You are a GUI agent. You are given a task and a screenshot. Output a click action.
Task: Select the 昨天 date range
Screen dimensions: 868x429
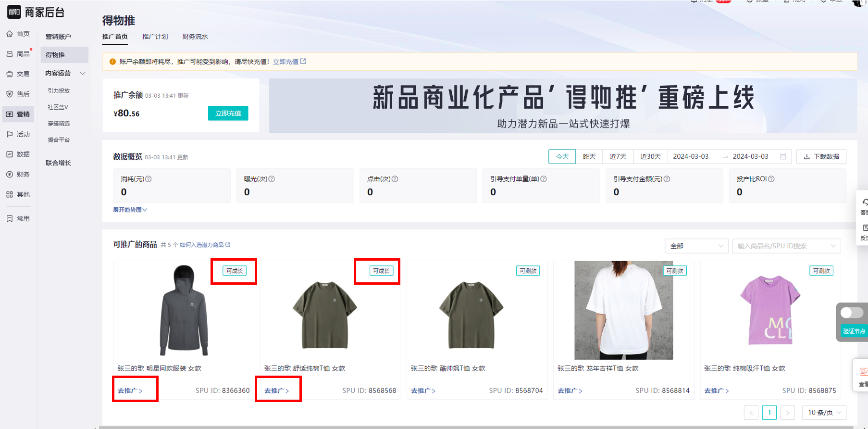[589, 157]
